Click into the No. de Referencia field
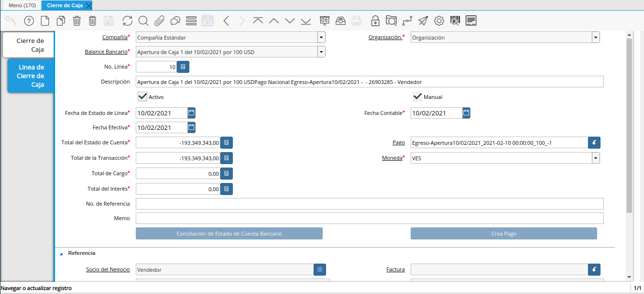 click(x=370, y=204)
